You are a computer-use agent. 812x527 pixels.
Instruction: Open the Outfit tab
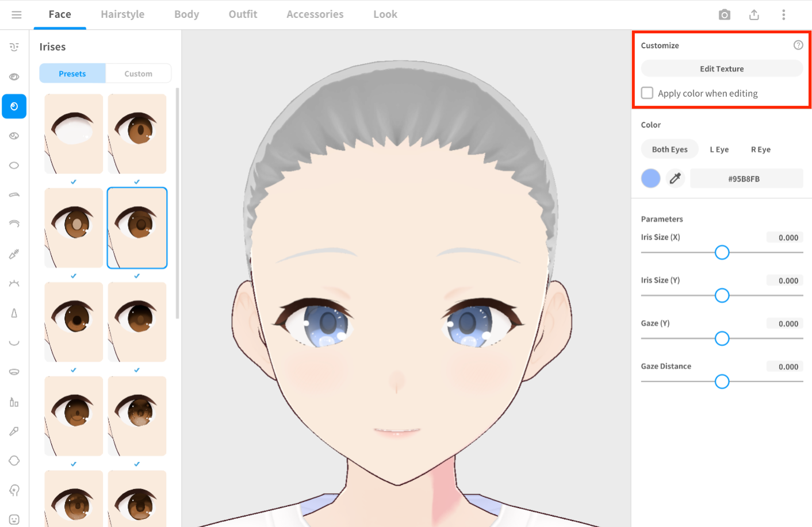click(243, 14)
